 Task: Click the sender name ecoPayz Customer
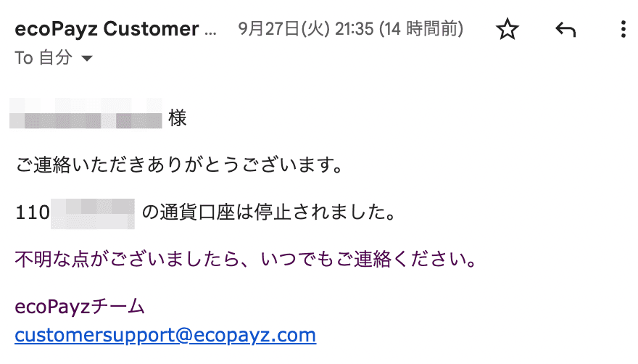point(107,29)
